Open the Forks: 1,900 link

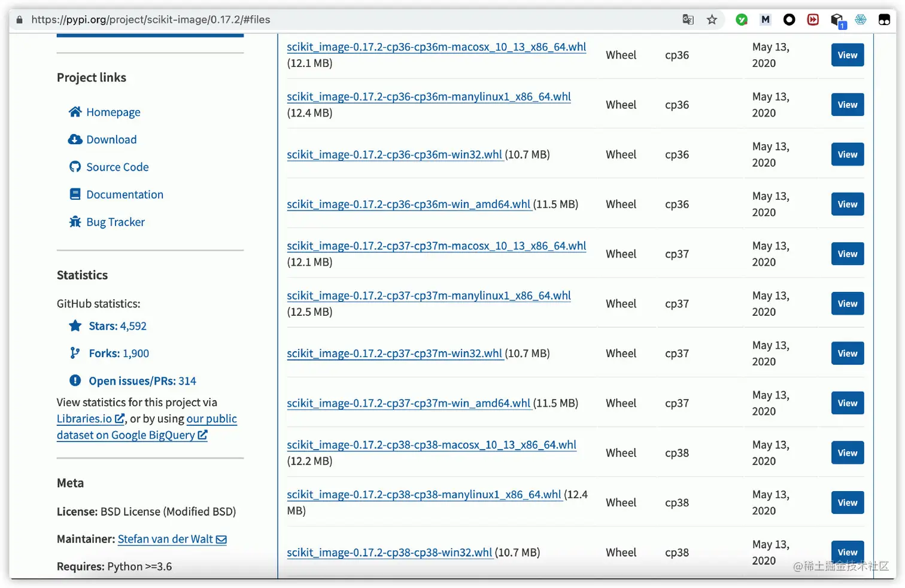pos(119,354)
